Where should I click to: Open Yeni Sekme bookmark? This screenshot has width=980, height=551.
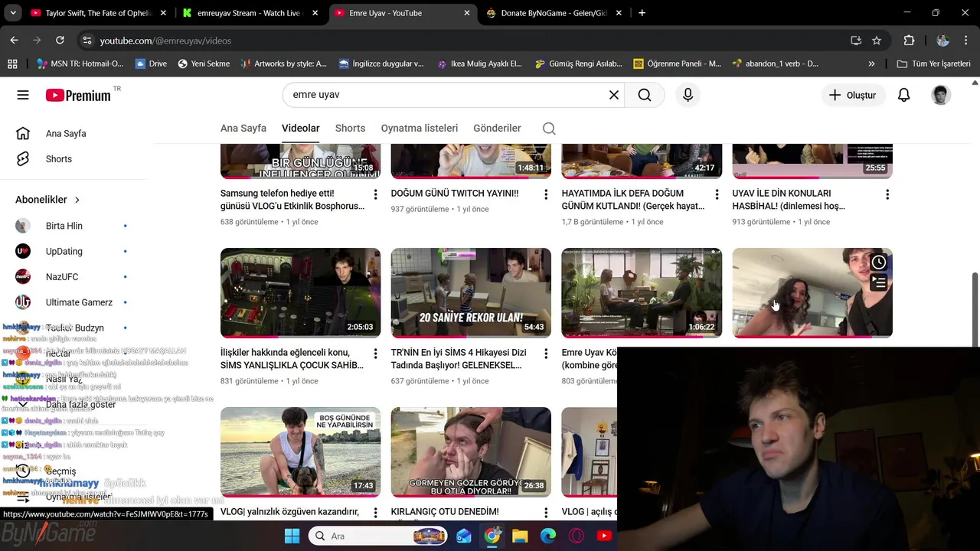click(204, 64)
